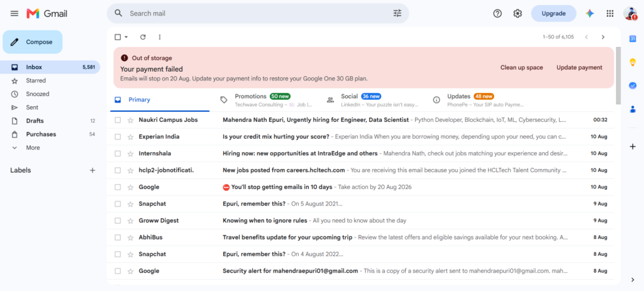Open Google Tasks side panel
Screen dimensions: 644x291
(x=633, y=85)
